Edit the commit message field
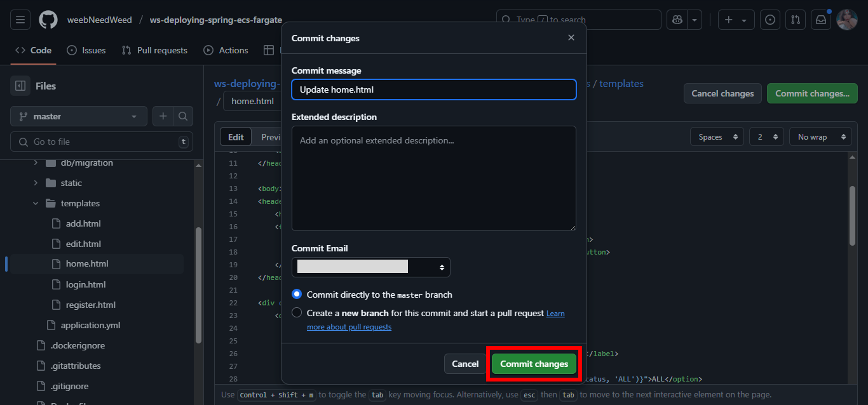Screen dimensions: 868x405 point(434,90)
